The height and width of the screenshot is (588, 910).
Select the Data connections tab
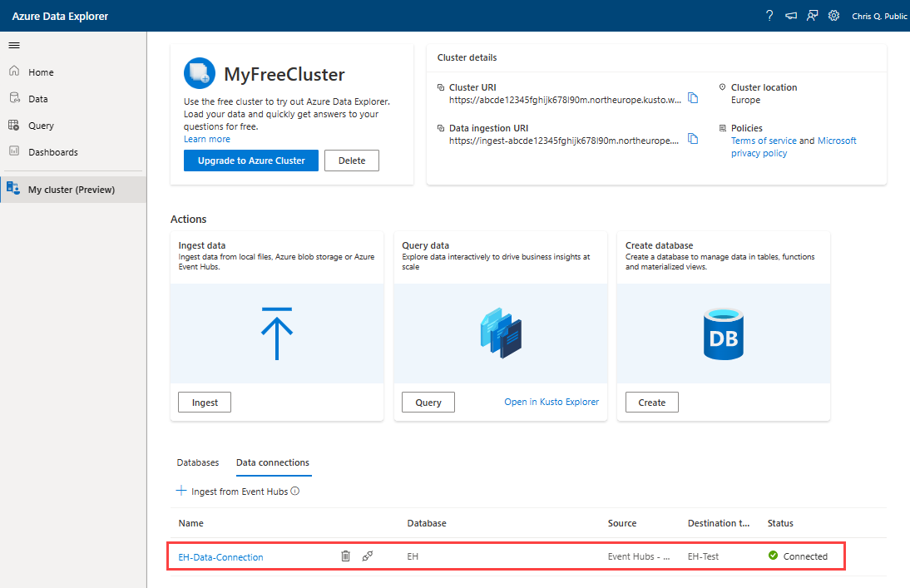pos(273,462)
